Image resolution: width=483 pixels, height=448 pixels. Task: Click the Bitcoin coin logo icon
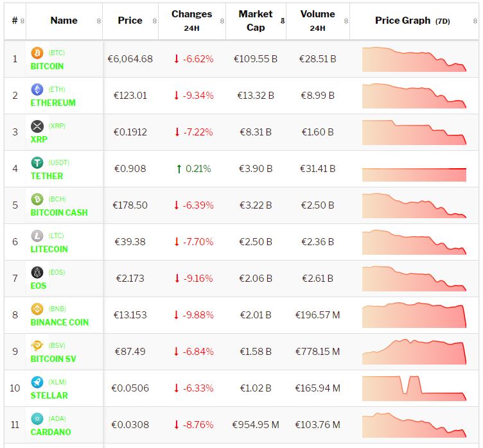point(37,53)
